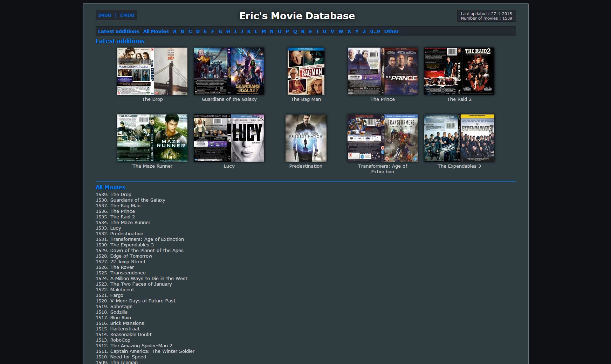
Task: Select list entry 1536. The Prince
Action: [x=115, y=211]
